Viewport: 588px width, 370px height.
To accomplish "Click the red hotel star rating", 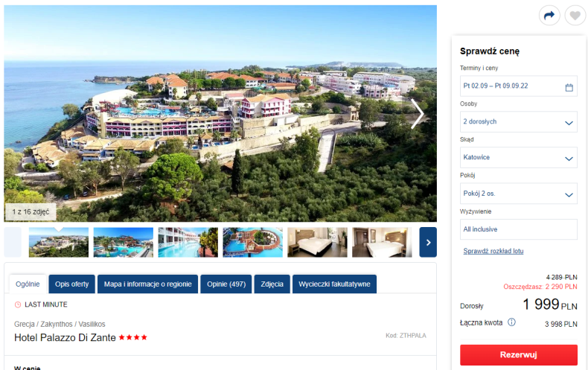I will [132, 337].
